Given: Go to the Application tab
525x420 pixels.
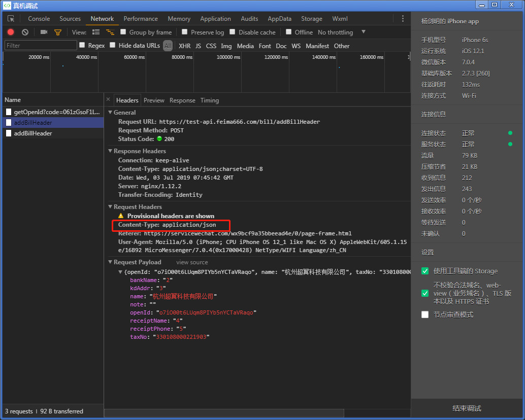Looking at the screenshot, I should (x=215, y=19).
